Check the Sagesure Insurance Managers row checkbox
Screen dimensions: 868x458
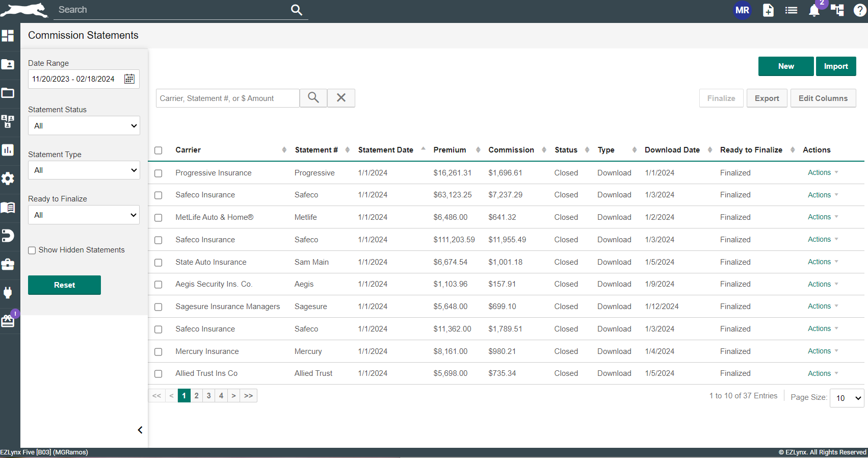click(x=159, y=307)
